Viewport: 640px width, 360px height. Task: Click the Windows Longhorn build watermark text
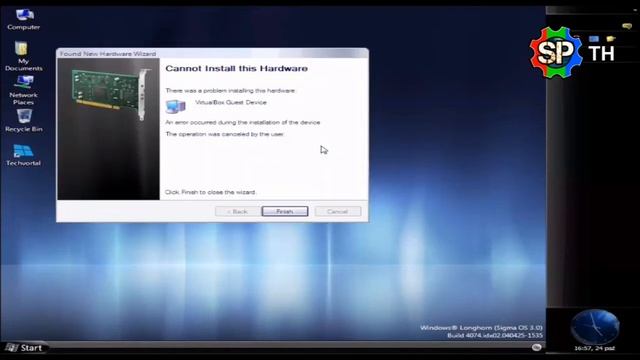coord(481,331)
